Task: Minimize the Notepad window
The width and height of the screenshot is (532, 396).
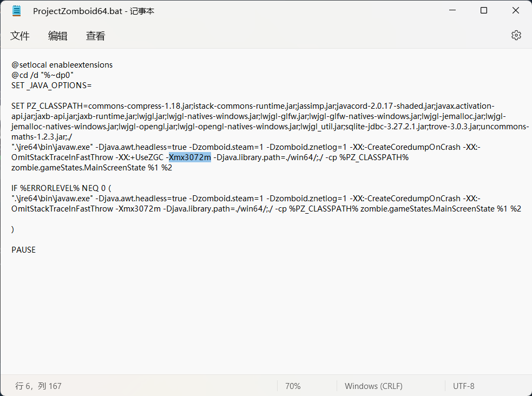Action: pos(452,10)
